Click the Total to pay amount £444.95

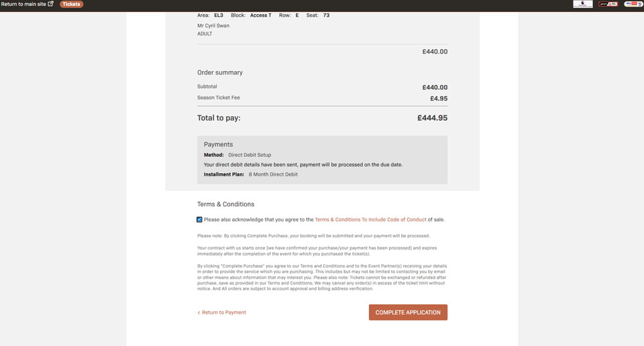point(432,118)
